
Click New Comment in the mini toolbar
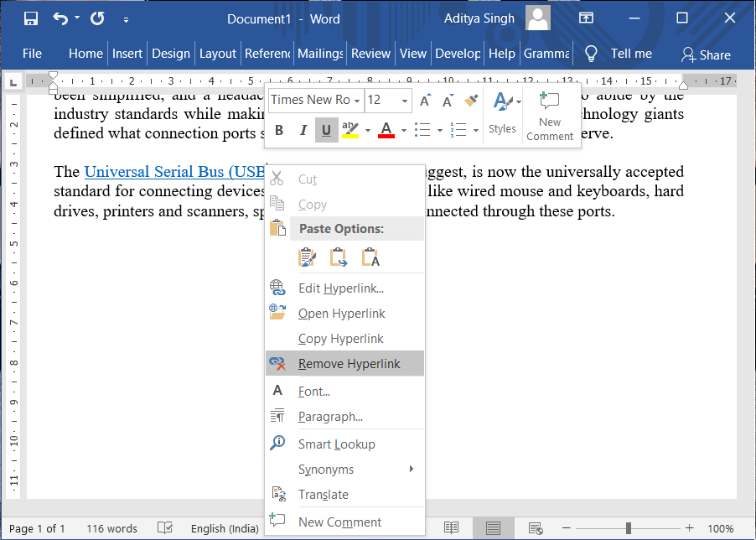tap(550, 116)
